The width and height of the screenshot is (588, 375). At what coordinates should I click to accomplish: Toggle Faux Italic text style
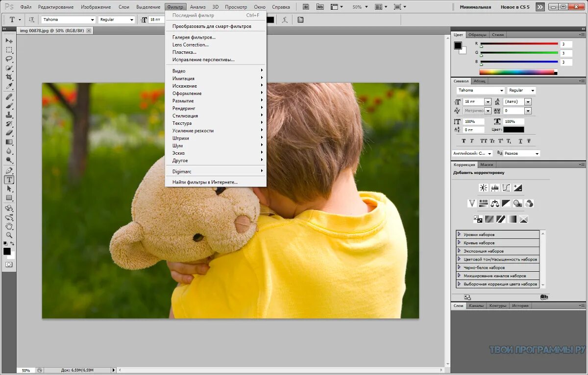click(471, 141)
